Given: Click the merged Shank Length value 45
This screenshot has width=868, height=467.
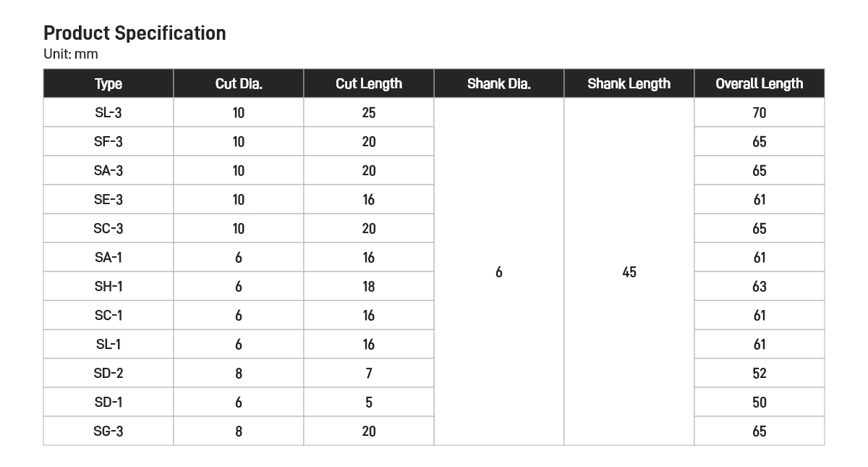Looking at the screenshot, I should [x=629, y=272].
